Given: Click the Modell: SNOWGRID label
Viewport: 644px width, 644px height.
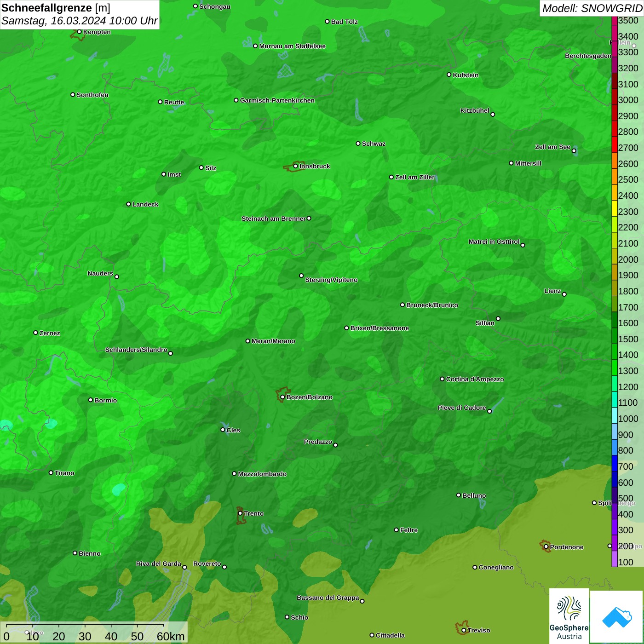Looking at the screenshot, I should point(592,8).
